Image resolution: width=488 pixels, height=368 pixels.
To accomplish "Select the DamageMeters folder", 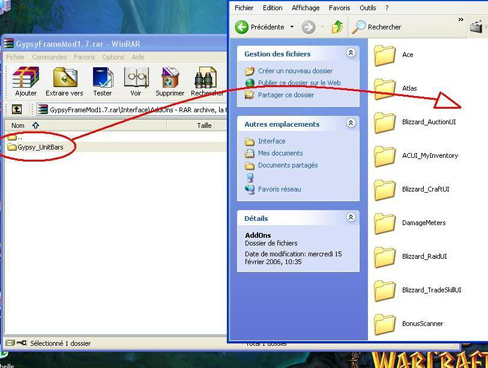I will (x=410, y=223).
